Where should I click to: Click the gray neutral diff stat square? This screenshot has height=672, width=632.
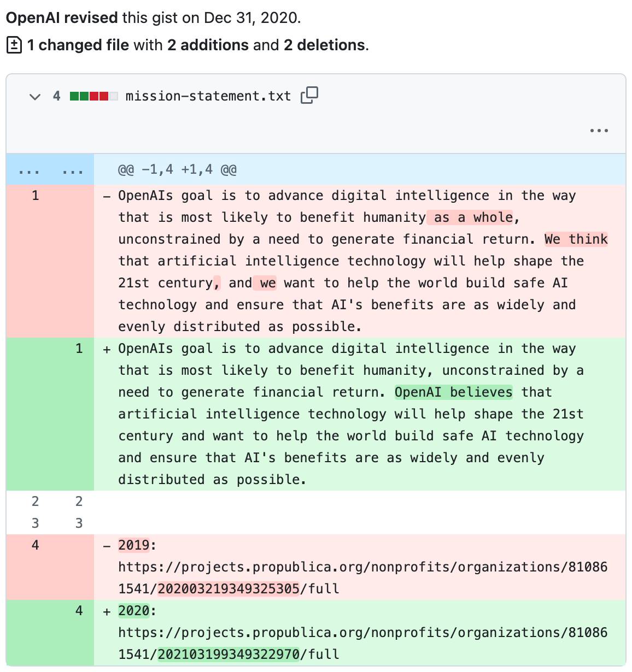click(x=114, y=96)
